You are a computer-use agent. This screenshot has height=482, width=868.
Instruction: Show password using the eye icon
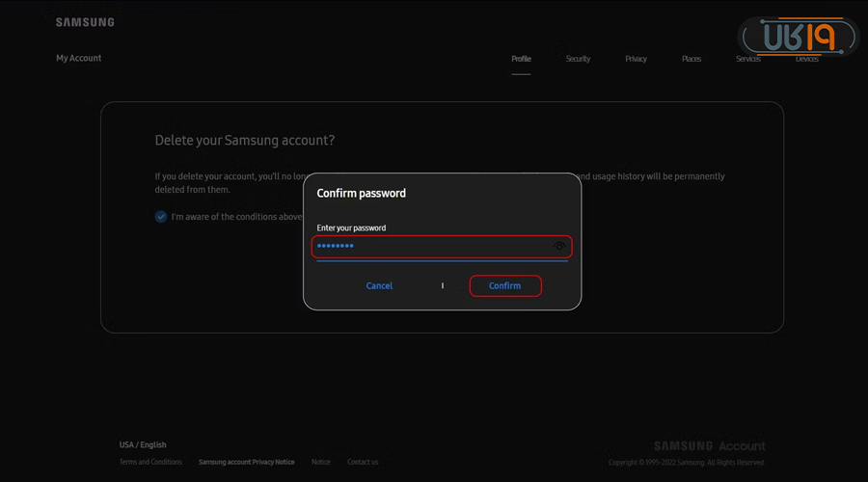559,247
